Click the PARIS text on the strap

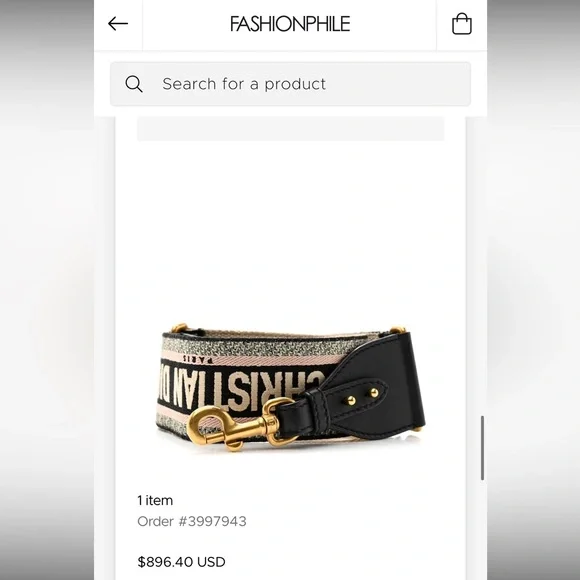click(x=198, y=359)
